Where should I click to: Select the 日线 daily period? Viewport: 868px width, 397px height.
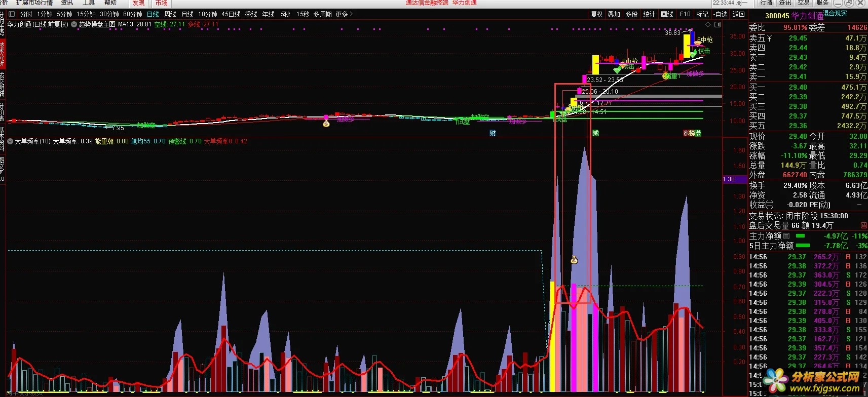153,14
